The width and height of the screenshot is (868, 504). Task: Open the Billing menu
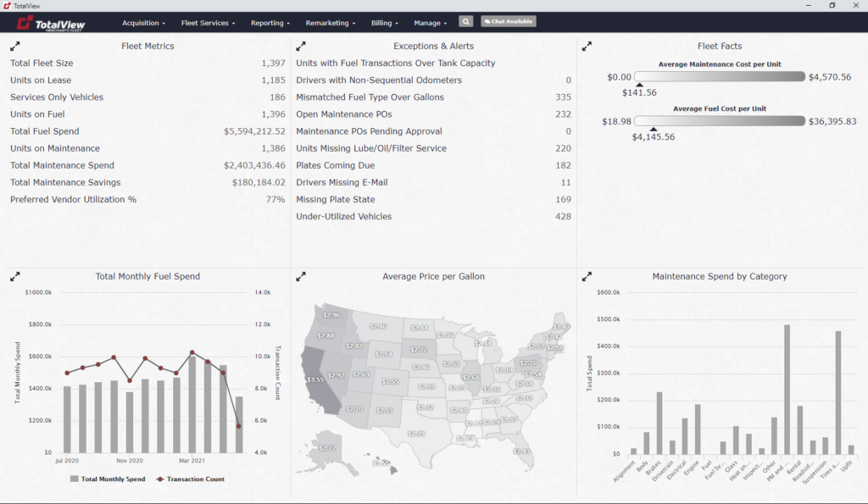(385, 23)
